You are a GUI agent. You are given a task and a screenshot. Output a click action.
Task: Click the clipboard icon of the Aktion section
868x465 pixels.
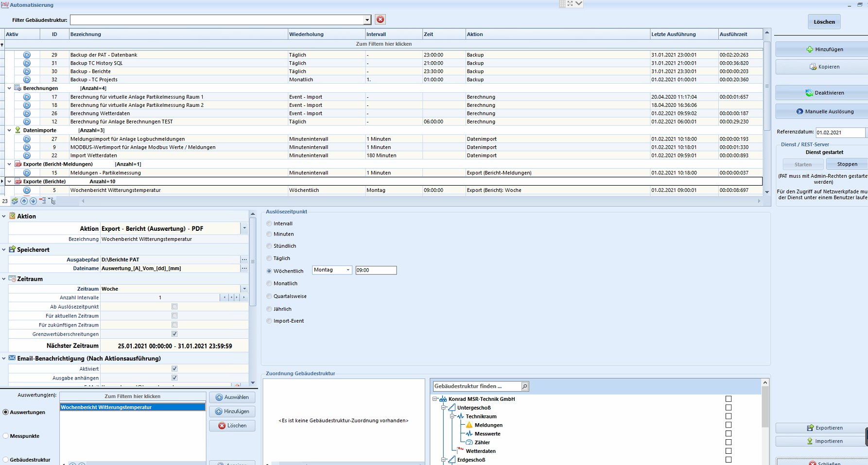click(x=12, y=216)
